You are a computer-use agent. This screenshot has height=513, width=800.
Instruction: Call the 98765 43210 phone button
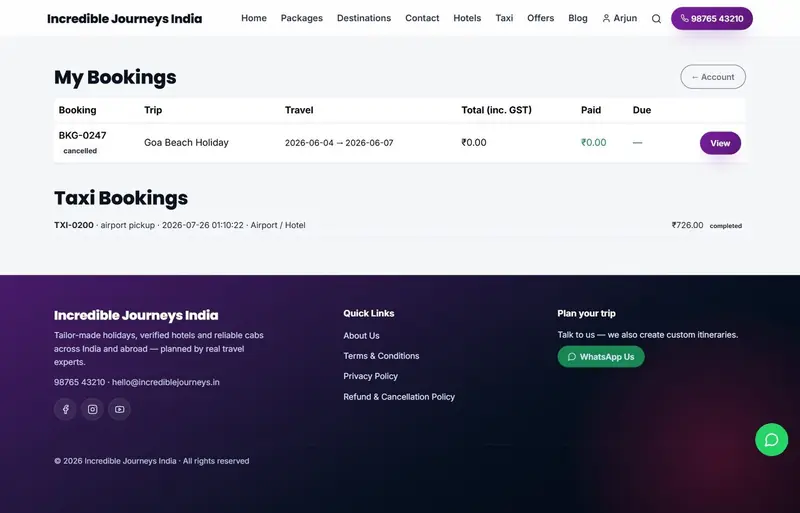[x=712, y=18]
